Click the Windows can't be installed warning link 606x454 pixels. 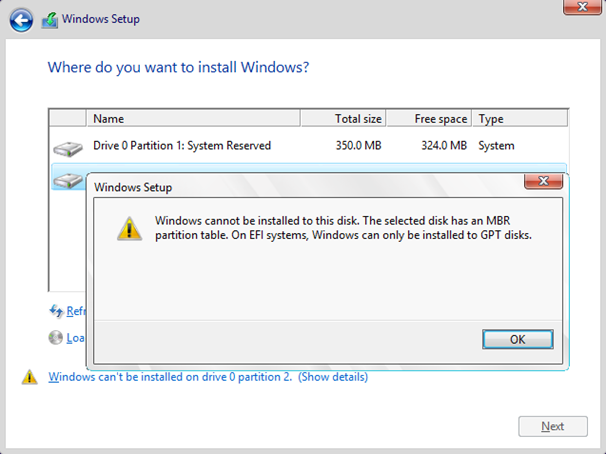tap(170, 377)
